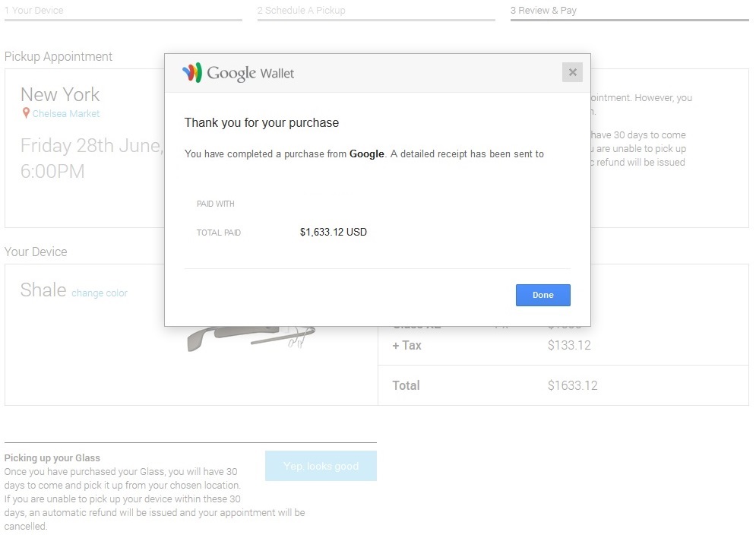Select the Review & Pay step tab
756x535 pixels.
(x=543, y=11)
